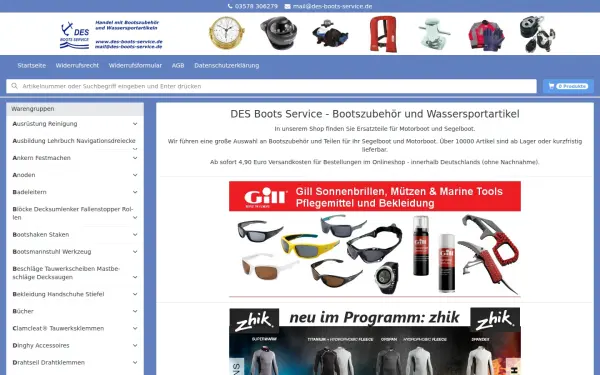Select Bootsmannstuhl Werkzeug category
This screenshot has width=600, height=375.
(x=52, y=252)
